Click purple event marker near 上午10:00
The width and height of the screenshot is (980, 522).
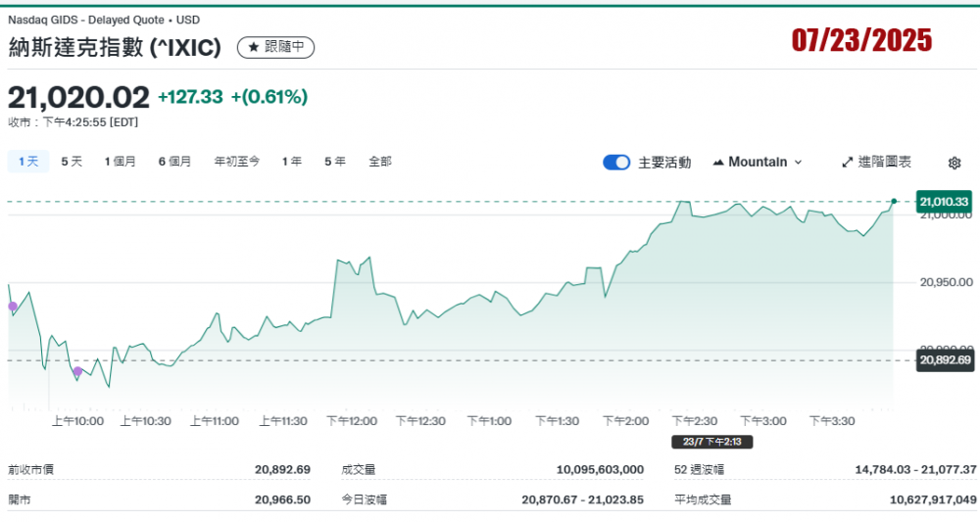tap(77, 371)
